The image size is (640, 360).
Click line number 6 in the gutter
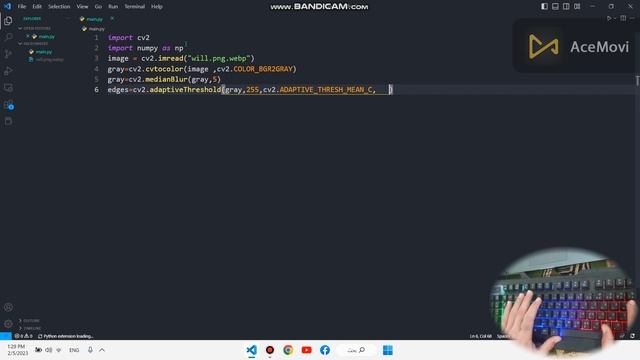pyautogui.click(x=96, y=89)
